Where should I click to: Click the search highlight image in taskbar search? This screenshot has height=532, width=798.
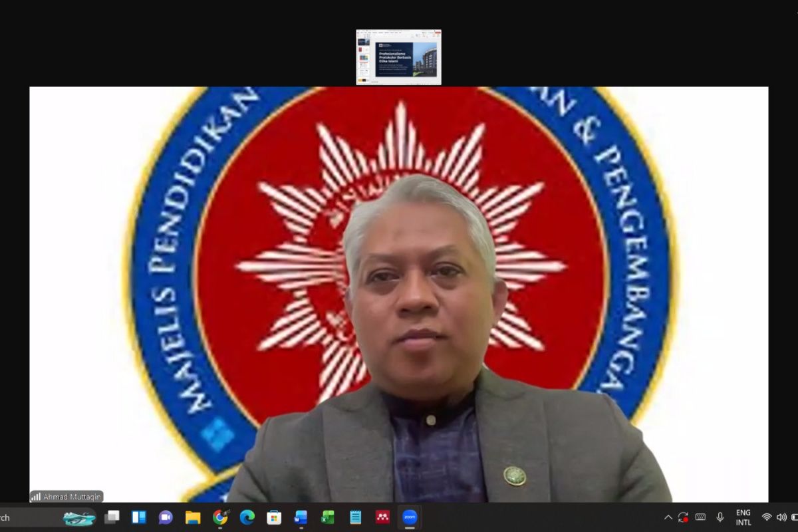(79, 518)
